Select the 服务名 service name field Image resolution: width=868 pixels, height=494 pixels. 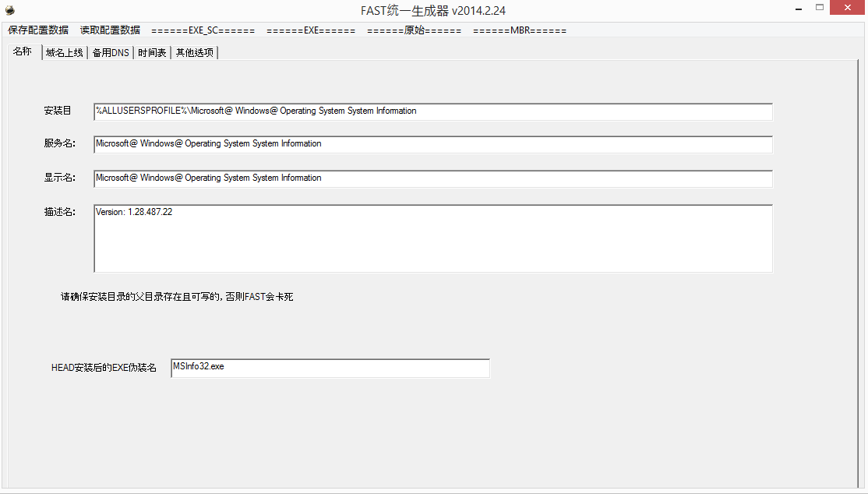click(432, 144)
